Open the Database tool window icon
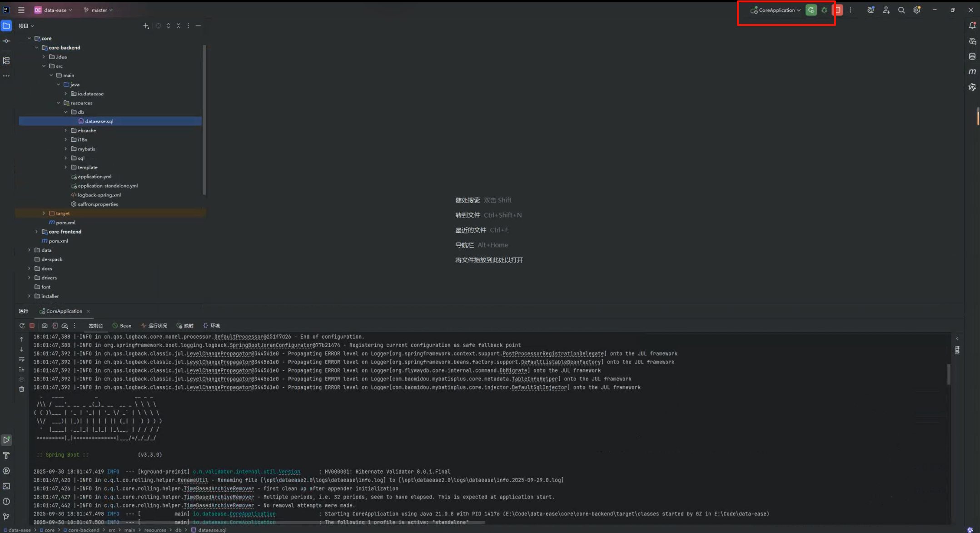This screenshot has width=980, height=533. point(972,56)
